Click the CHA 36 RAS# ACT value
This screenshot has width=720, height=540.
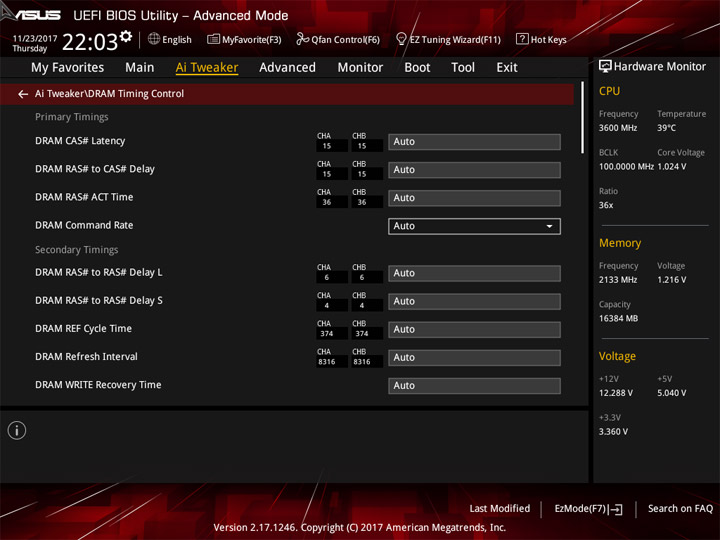(332, 202)
